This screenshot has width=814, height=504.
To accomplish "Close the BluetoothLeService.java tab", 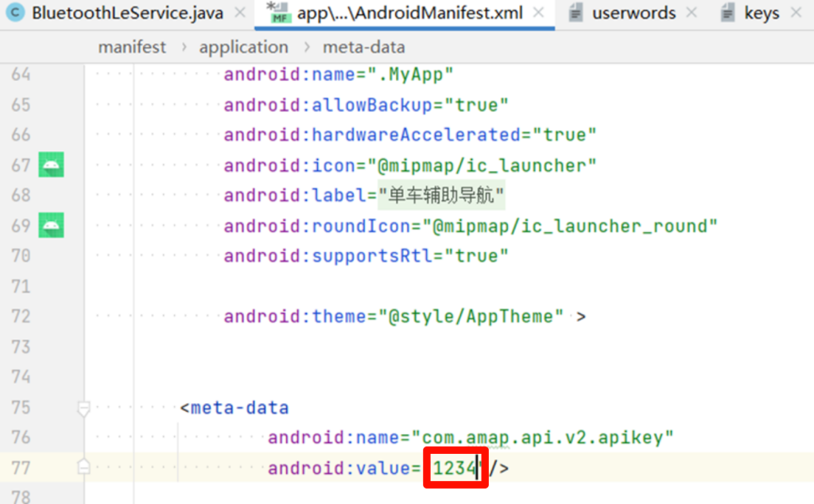I will tap(240, 14).
